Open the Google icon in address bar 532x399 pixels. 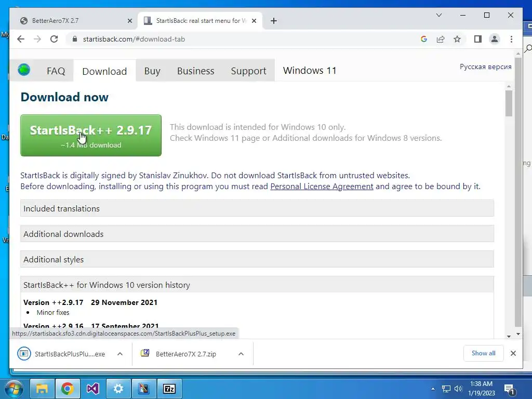(x=424, y=39)
